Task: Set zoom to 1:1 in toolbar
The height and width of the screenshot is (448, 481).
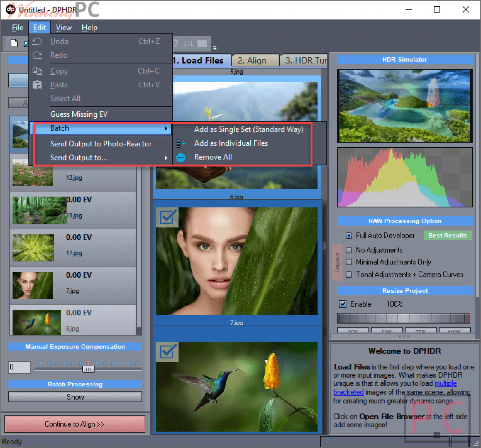Action: [188, 43]
